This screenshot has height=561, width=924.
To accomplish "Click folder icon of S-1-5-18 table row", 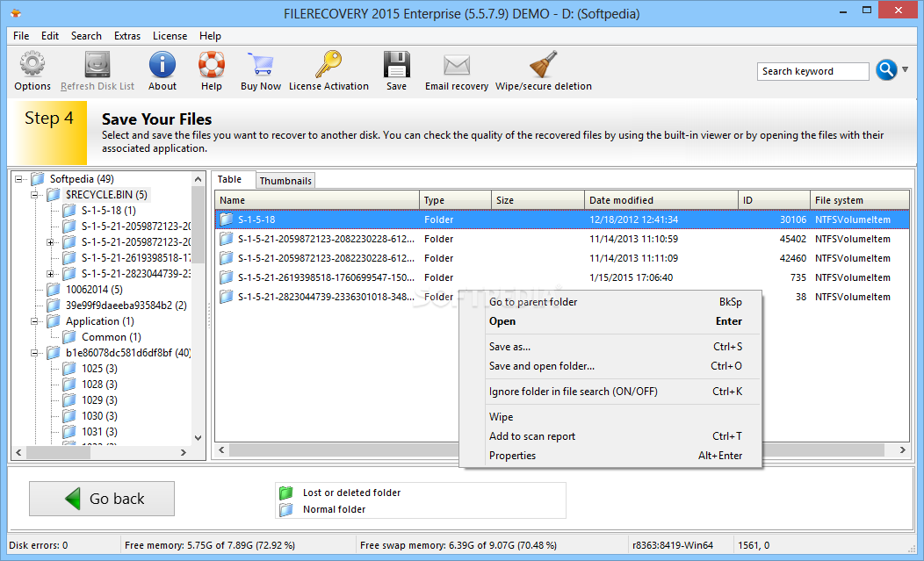I will pyautogui.click(x=227, y=219).
